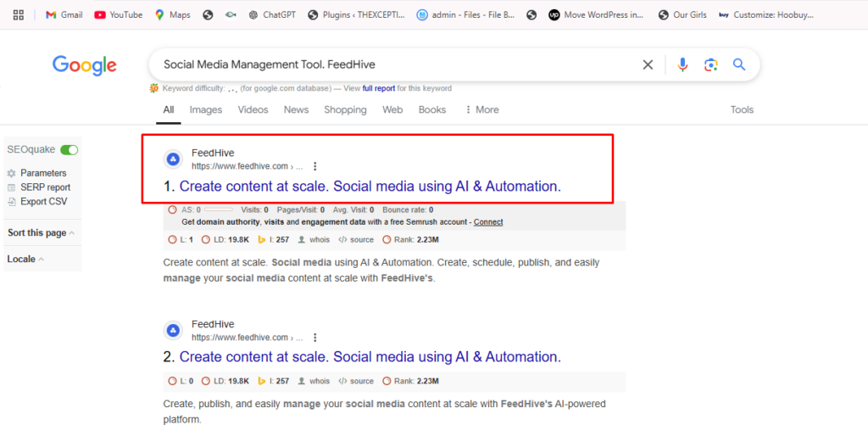Click I: 257 Bing index in the second result

[x=274, y=381]
